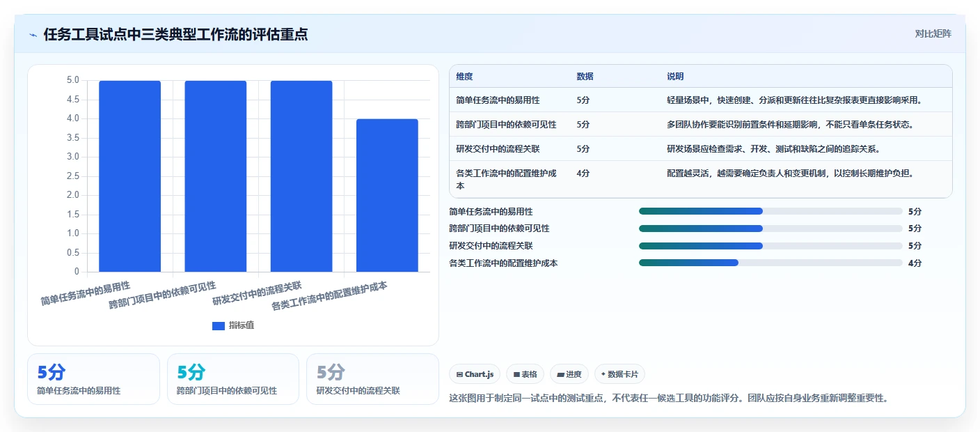Select table cell 简单任务流中的易用性

click(x=498, y=100)
